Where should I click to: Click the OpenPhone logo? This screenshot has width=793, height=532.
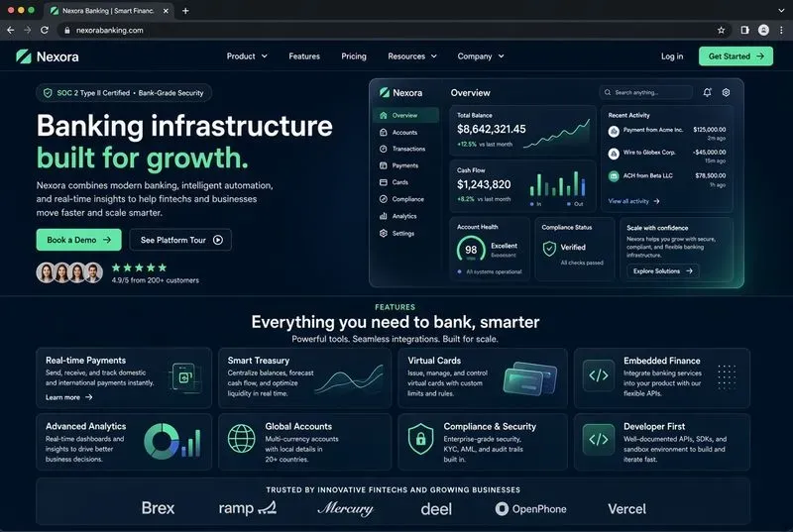530,509
